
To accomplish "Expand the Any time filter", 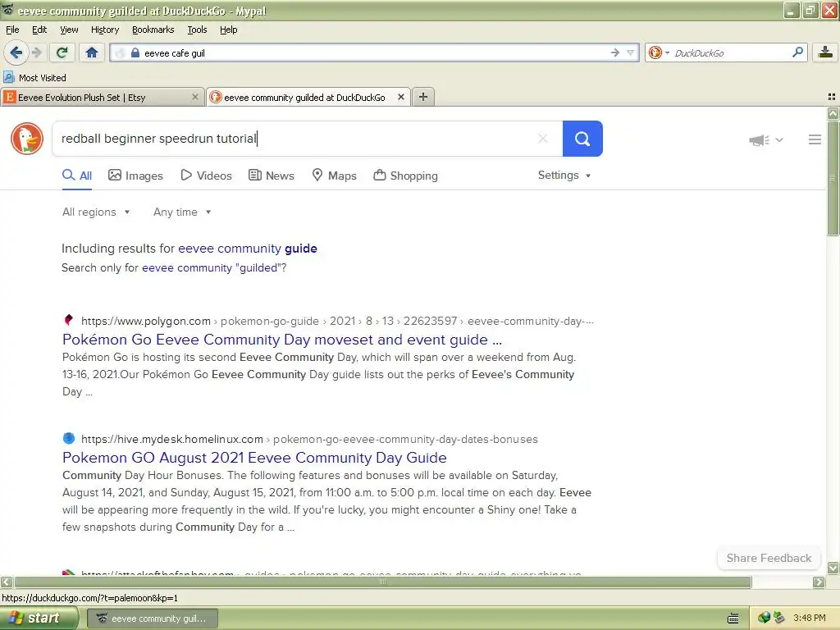I will (182, 212).
